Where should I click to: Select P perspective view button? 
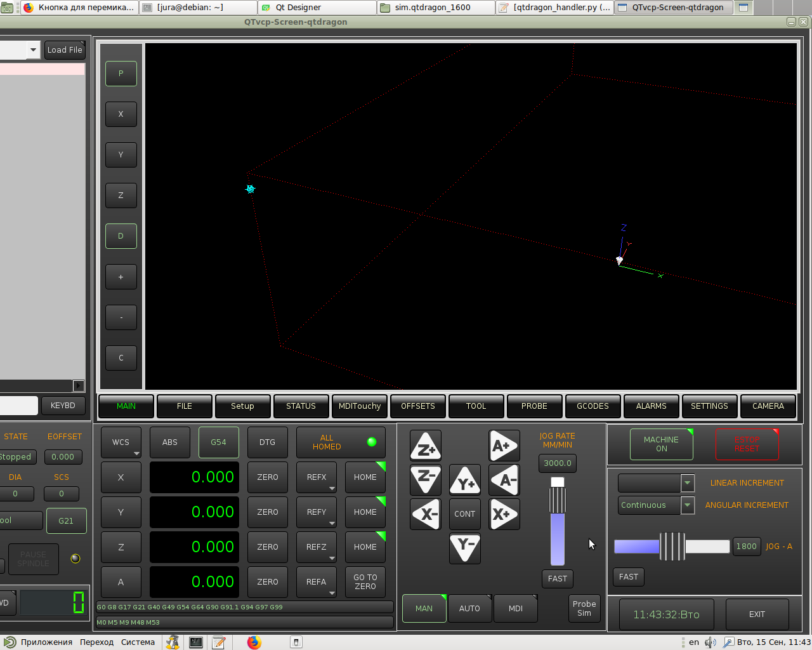[x=121, y=74]
